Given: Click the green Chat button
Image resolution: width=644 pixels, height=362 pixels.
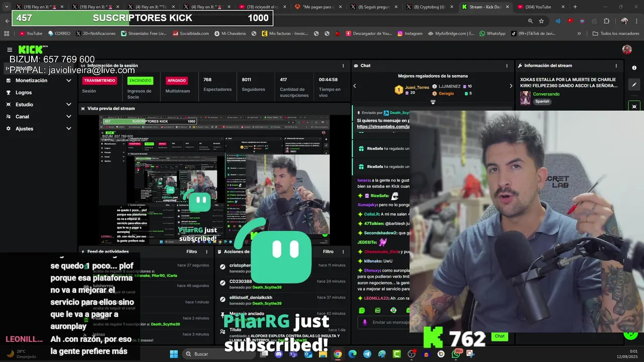Looking at the screenshot, I should [x=500, y=336].
